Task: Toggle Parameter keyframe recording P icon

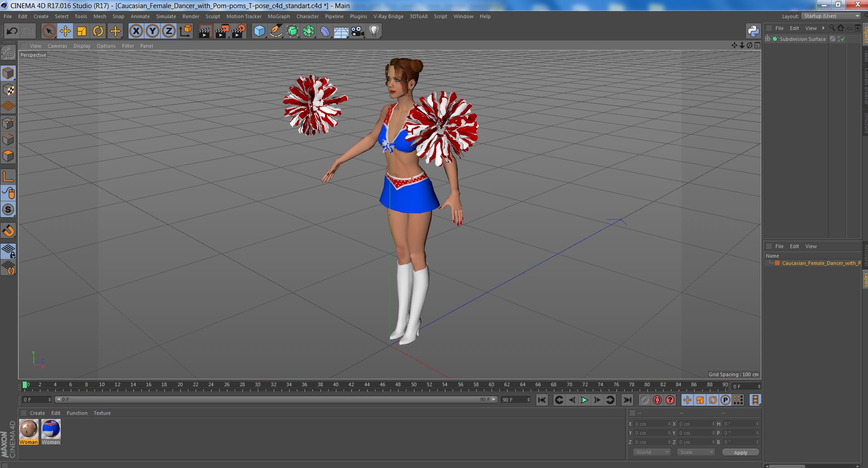Action: coord(725,400)
